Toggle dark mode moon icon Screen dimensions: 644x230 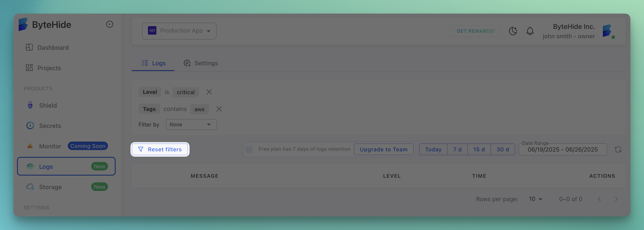coord(513,31)
